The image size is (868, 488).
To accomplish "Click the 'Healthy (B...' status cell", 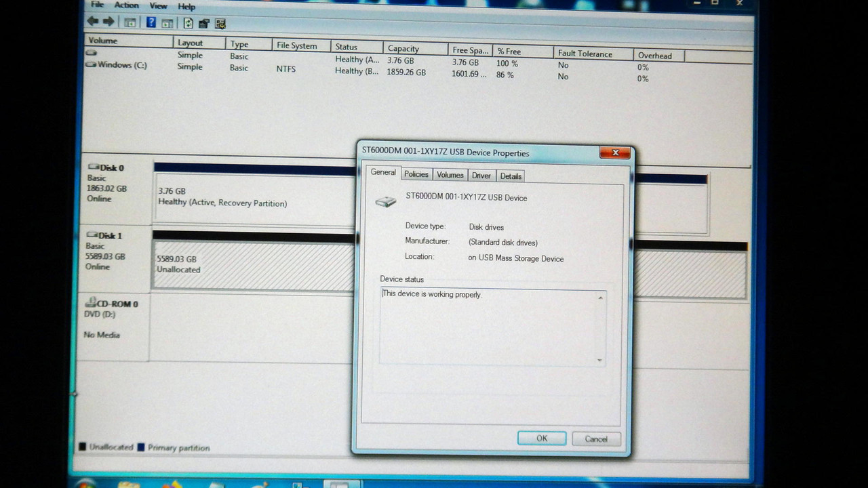I will [x=357, y=70].
